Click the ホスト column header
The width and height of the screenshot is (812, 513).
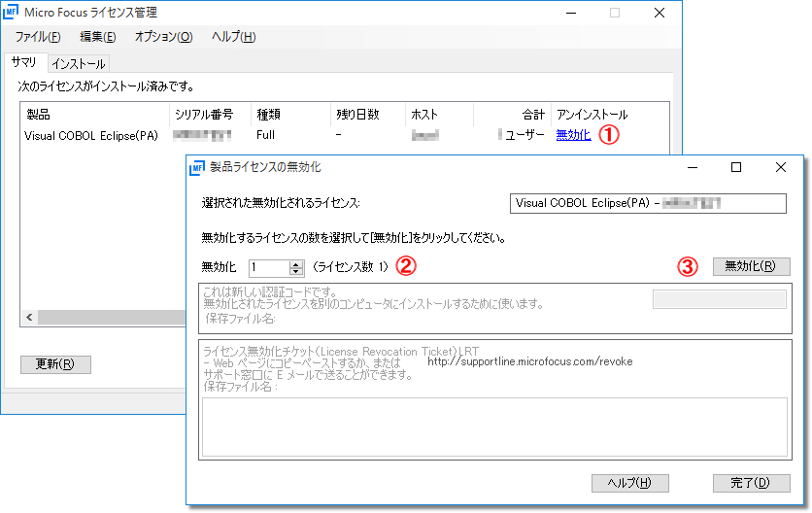coord(439,115)
